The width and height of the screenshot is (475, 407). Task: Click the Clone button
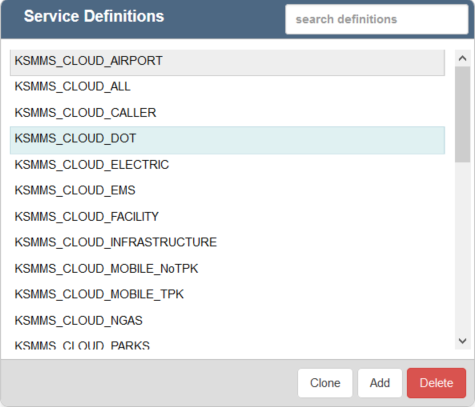(x=325, y=383)
